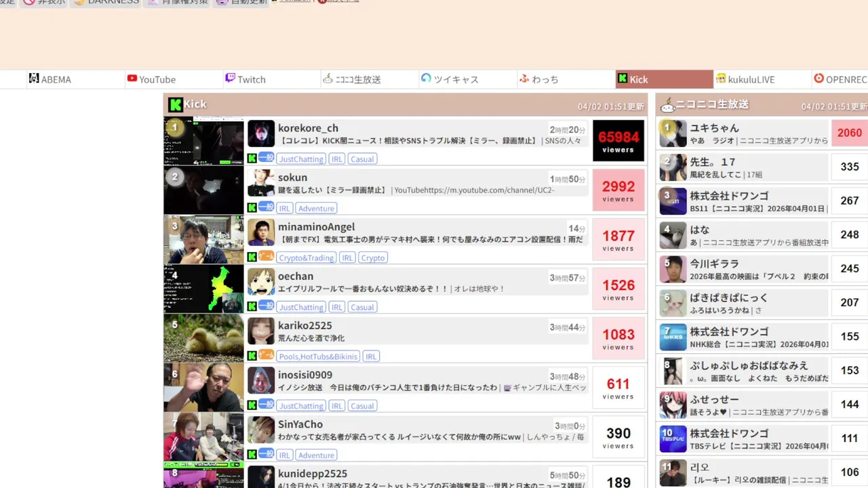Viewport: 868px width, 488px height.
Task: Open korekore_ch's profile avatar
Action: pyautogui.click(x=261, y=134)
